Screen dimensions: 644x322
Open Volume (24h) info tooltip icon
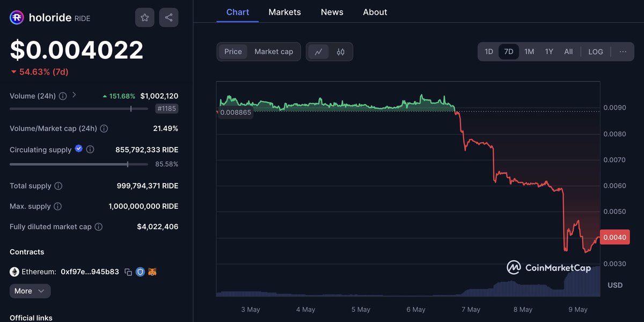(63, 96)
